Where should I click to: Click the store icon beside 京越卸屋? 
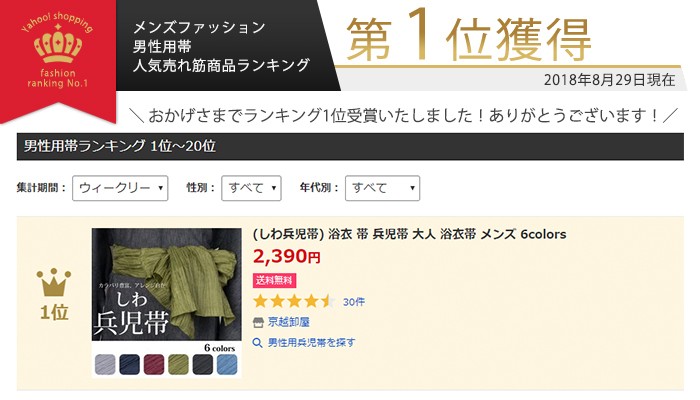258,322
